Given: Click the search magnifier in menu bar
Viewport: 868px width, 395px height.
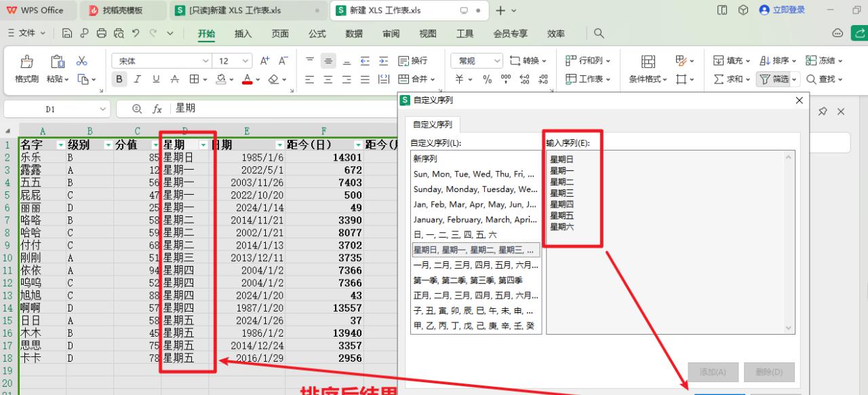Looking at the screenshot, I should [x=599, y=33].
